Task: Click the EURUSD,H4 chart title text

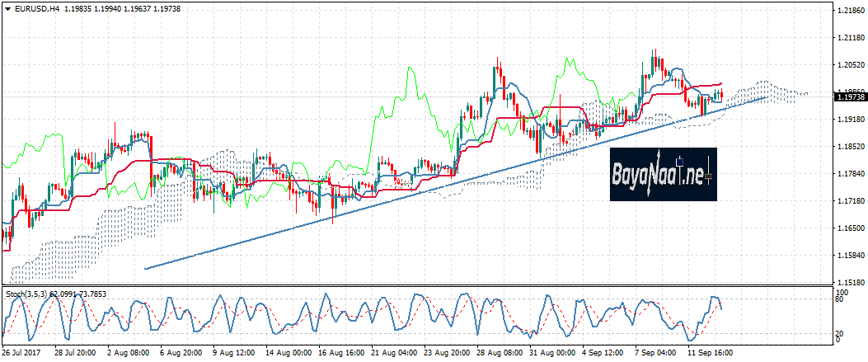Action: click(38, 9)
